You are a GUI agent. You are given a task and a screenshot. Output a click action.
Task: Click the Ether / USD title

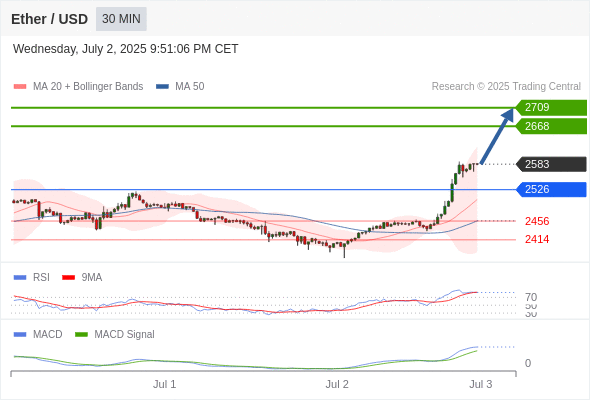tap(49, 19)
